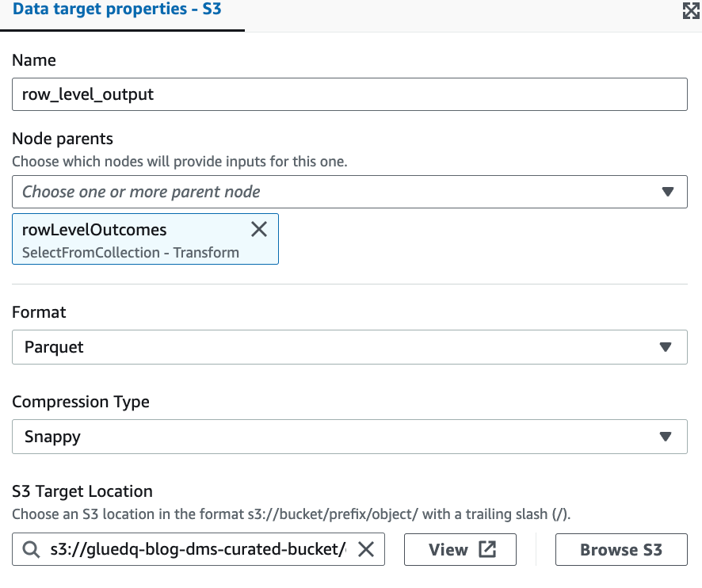Switch to Data target properties - S3 tab
Screen dimensions: 702x588
coord(116,13)
